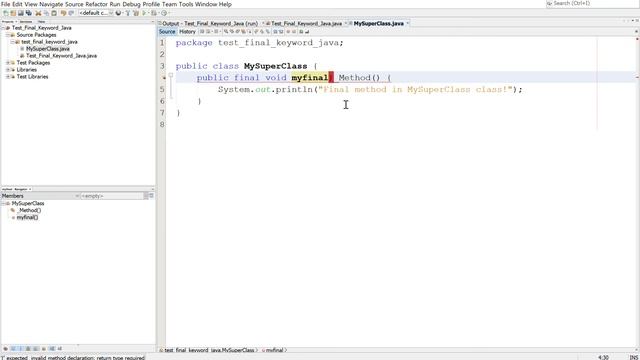The width and height of the screenshot is (640, 360).
Task: Click the package declaration on line 1
Action: (260, 42)
